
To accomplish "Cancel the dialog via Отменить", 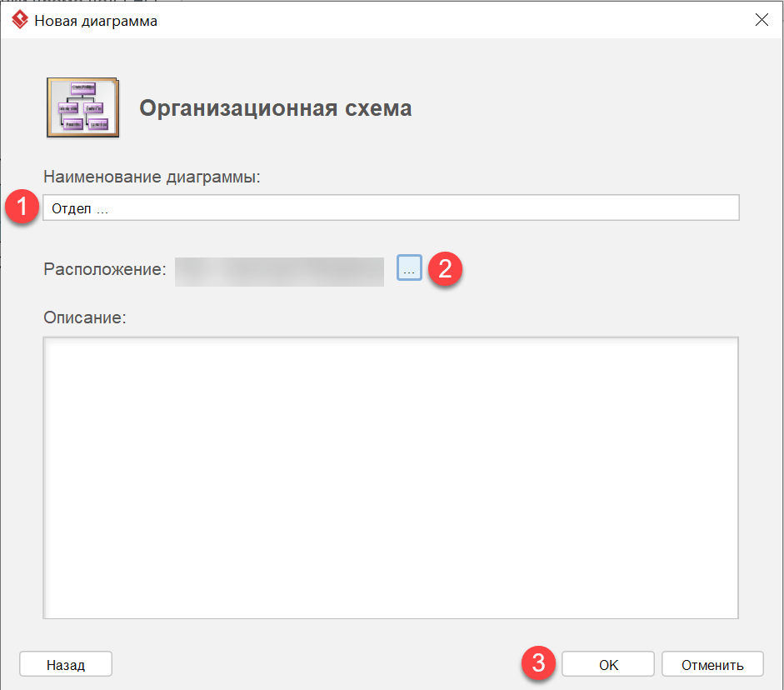I will 712,663.
